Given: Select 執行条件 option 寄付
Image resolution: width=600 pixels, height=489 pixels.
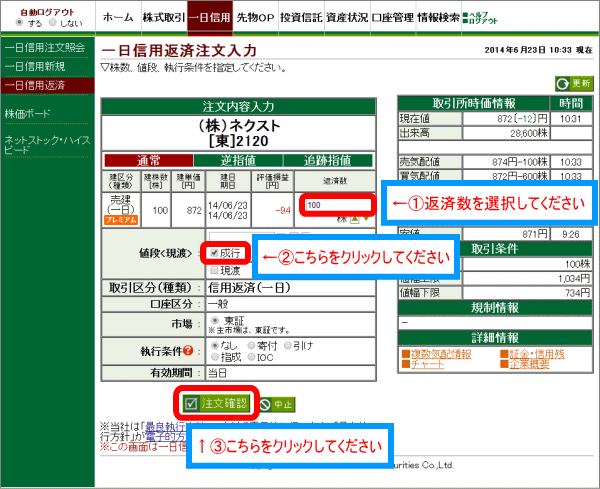Looking at the screenshot, I should coord(251,346).
